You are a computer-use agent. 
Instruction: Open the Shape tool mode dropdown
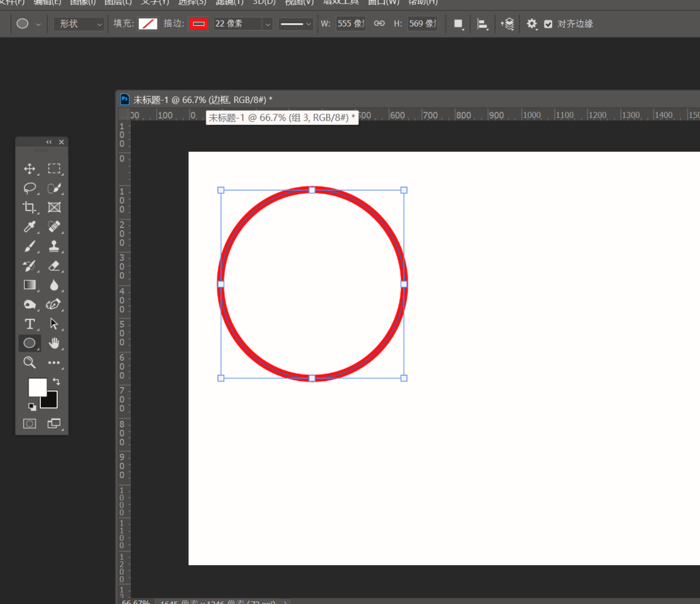[x=79, y=24]
